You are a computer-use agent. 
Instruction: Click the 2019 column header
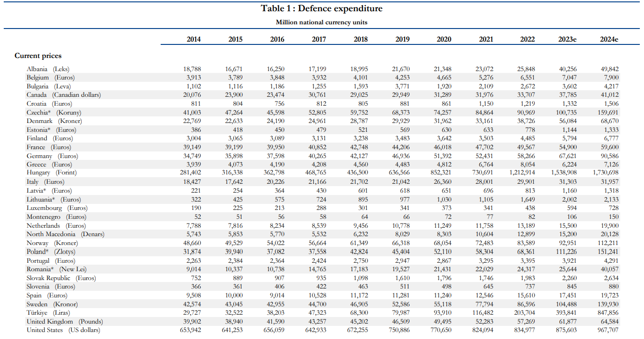pyautogui.click(x=403, y=39)
